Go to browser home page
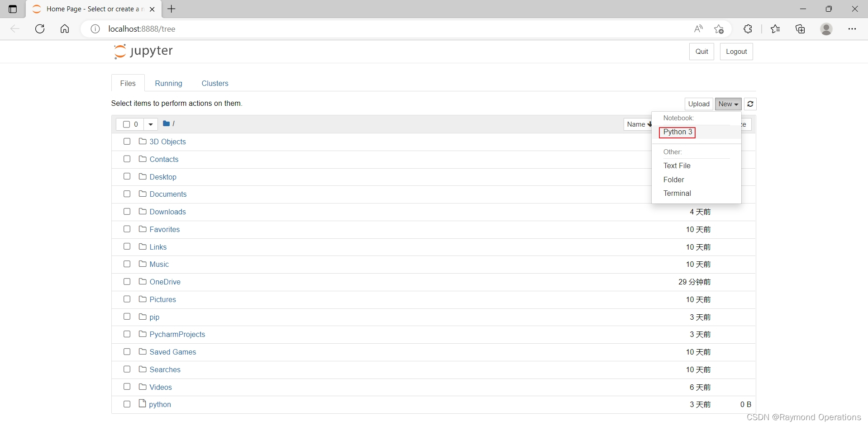The image size is (868, 426). point(65,29)
